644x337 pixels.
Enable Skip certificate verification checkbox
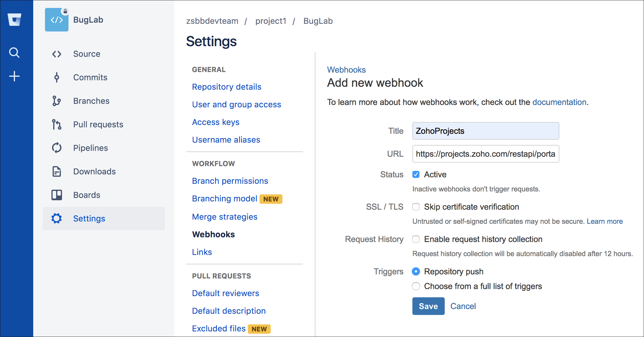coord(416,207)
